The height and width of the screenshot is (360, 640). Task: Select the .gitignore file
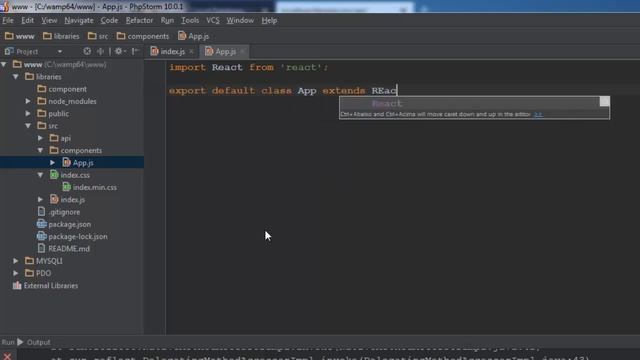(x=59, y=212)
